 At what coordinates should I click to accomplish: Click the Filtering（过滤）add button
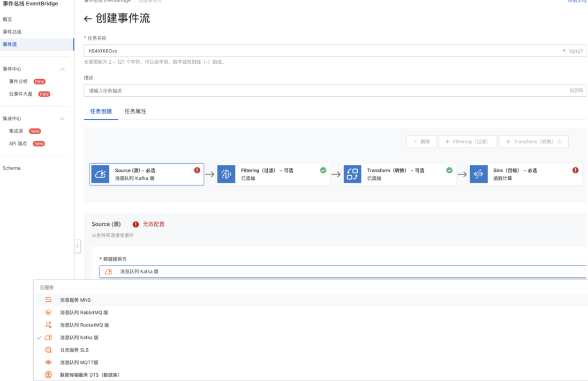pyautogui.click(x=468, y=142)
